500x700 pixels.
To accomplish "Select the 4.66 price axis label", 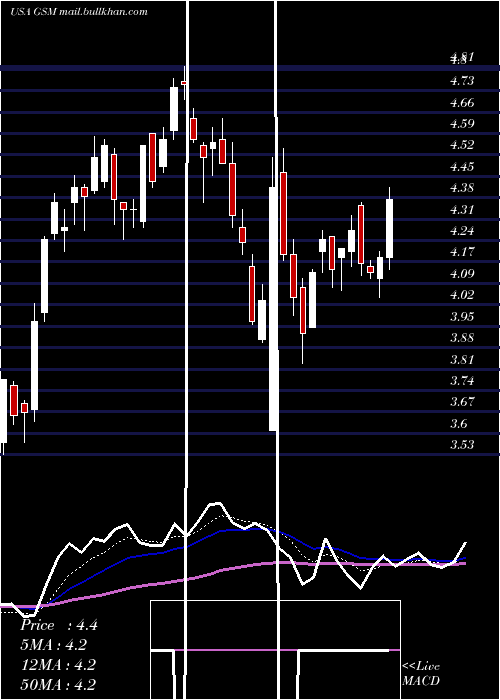I will (462, 102).
